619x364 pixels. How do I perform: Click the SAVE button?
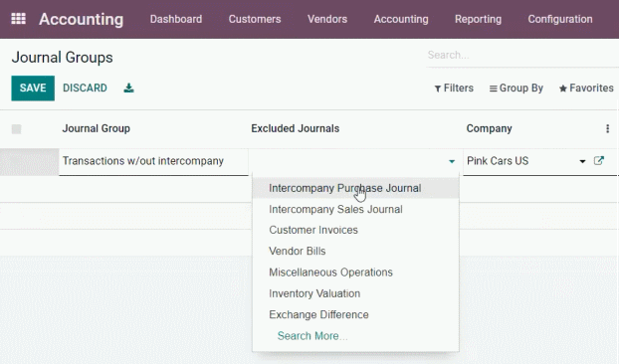pyautogui.click(x=33, y=88)
